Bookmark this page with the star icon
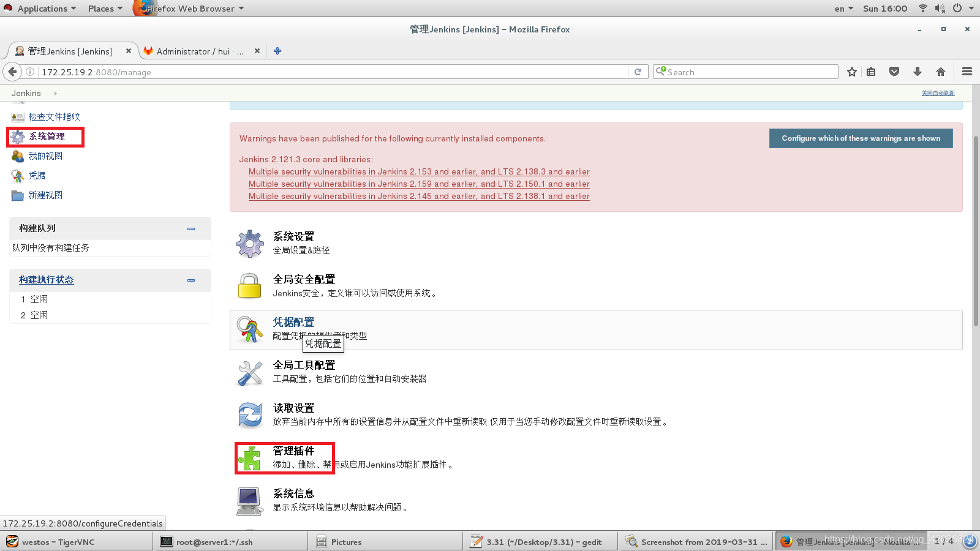Screen dimensions: 980x551 851,72
